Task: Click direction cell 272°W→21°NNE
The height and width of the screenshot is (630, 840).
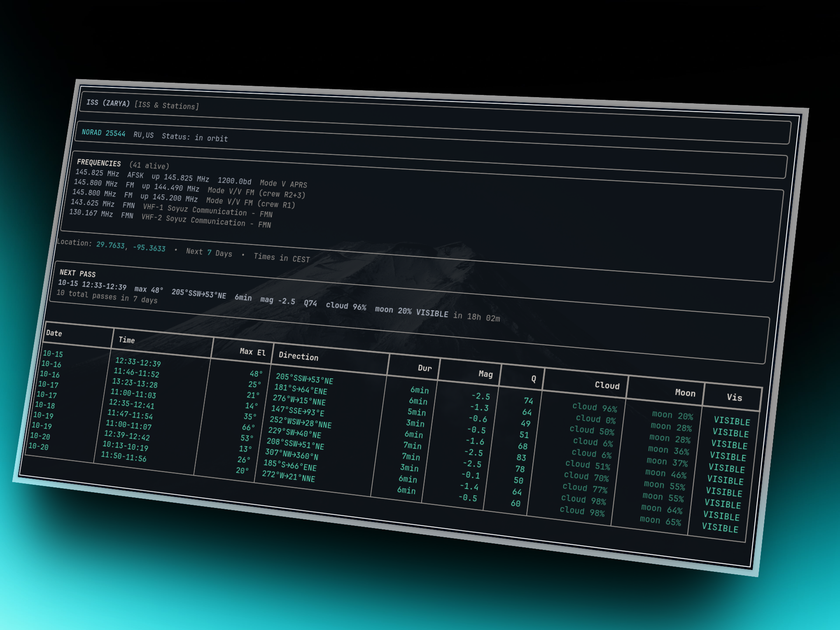Action: coord(289,476)
